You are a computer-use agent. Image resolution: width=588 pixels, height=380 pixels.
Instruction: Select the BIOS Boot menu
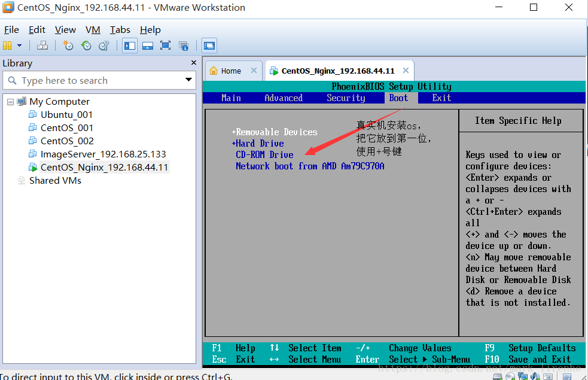(x=398, y=98)
